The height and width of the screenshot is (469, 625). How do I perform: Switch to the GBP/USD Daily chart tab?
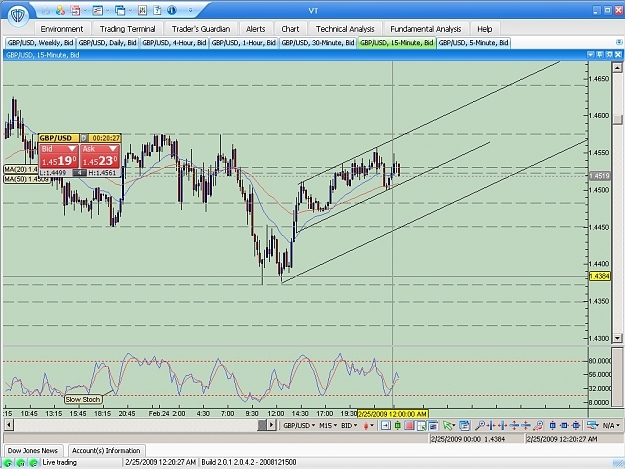[108, 43]
